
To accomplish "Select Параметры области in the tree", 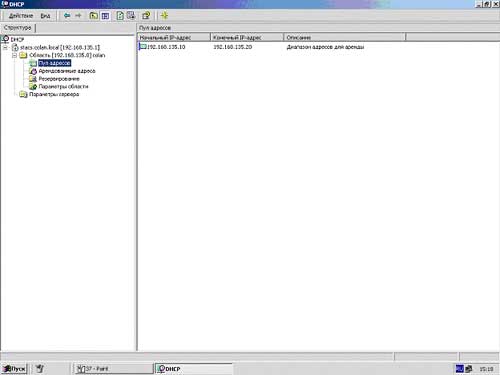I will click(63, 86).
